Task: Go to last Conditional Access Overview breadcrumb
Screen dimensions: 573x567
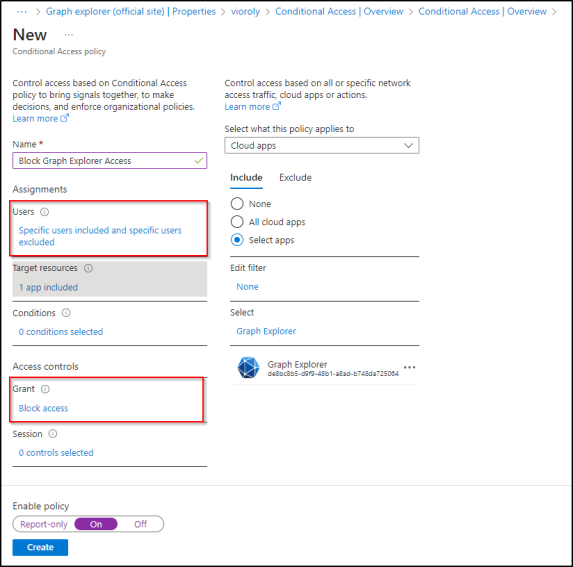Action: (x=482, y=12)
